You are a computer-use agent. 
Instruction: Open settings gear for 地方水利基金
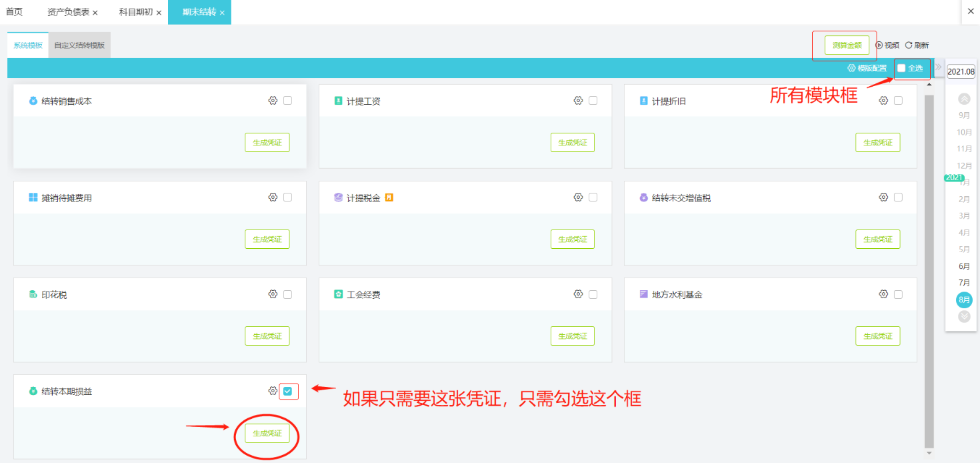(x=883, y=294)
